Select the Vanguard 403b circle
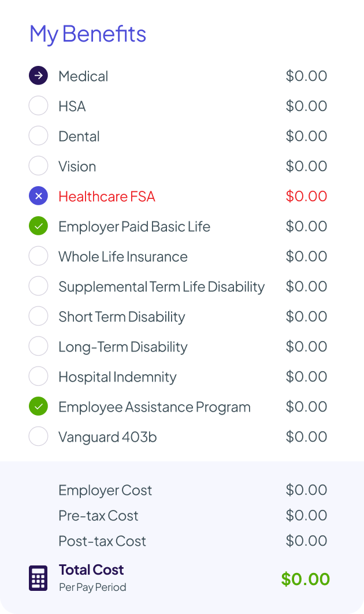 (38, 437)
